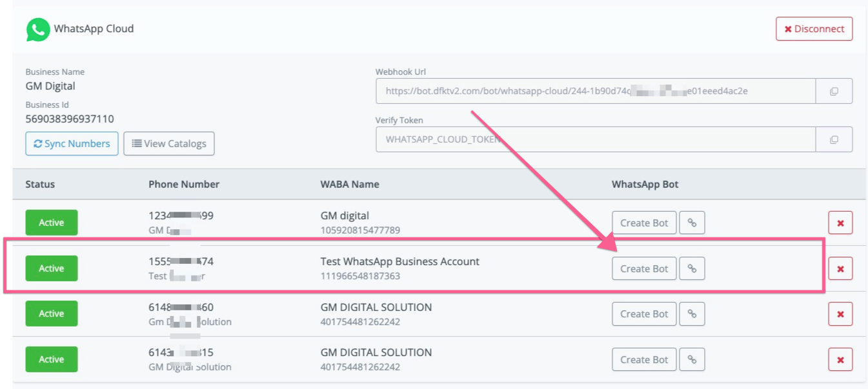Click the Phone Number column header
The height and width of the screenshot is (389, 868).
[x=184, y=184]
